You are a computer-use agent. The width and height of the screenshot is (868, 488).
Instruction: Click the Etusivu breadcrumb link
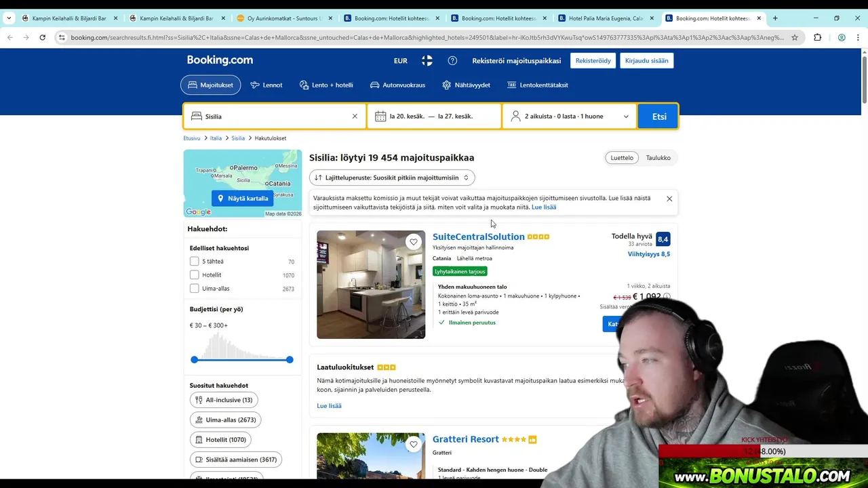point(192,138)
